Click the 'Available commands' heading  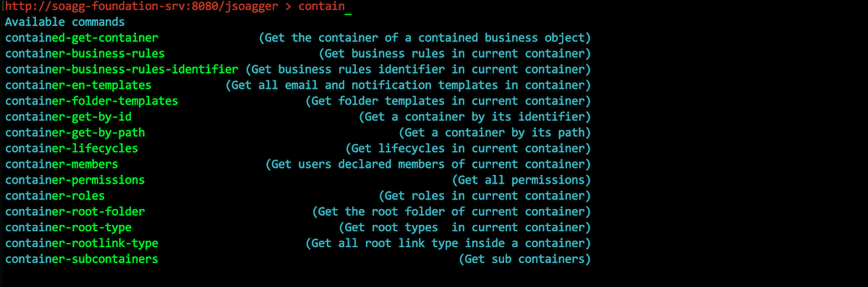click(x=64, y=22)
